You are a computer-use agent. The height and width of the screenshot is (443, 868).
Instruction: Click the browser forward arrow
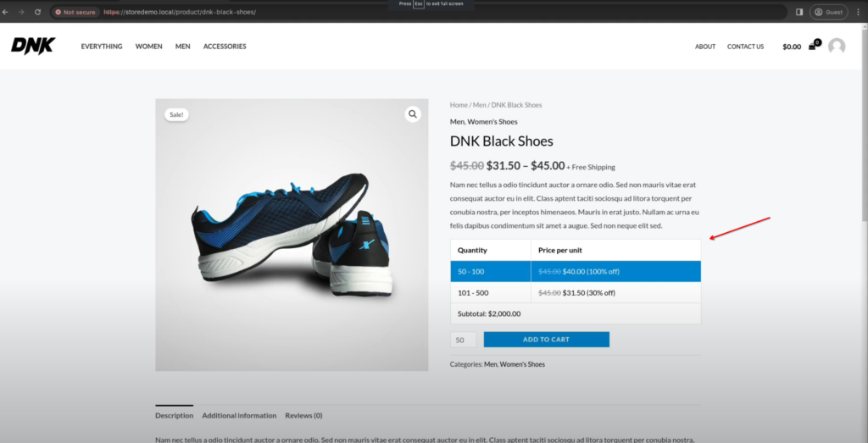21,12
